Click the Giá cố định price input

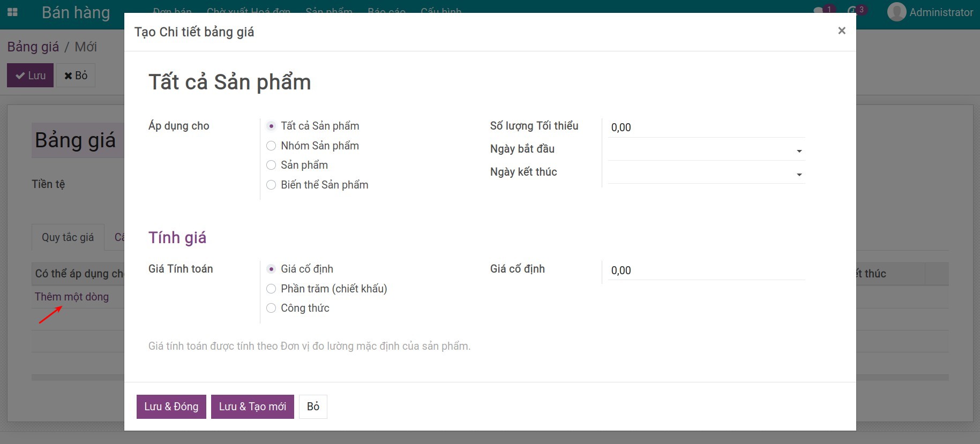coord(706,270)
